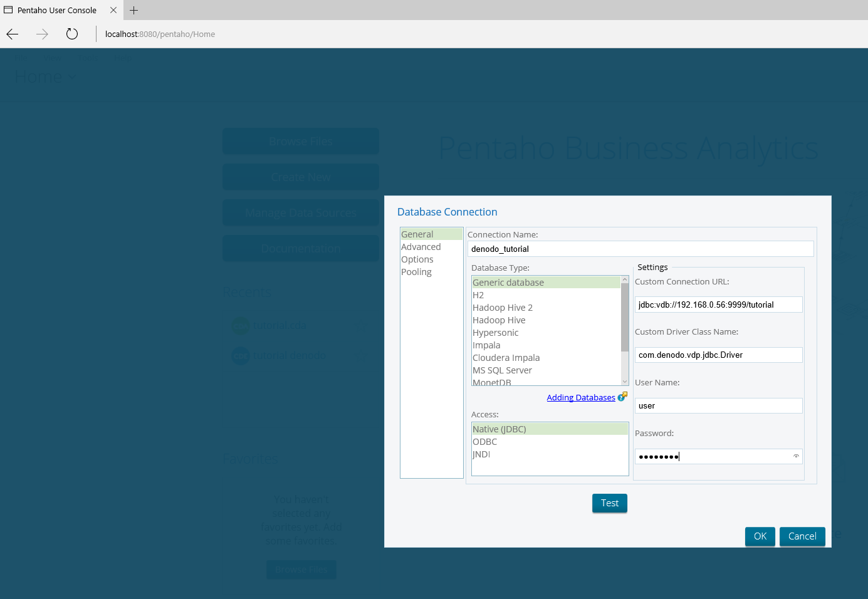Click the Documentation button on Home page

tap(301, 249)
